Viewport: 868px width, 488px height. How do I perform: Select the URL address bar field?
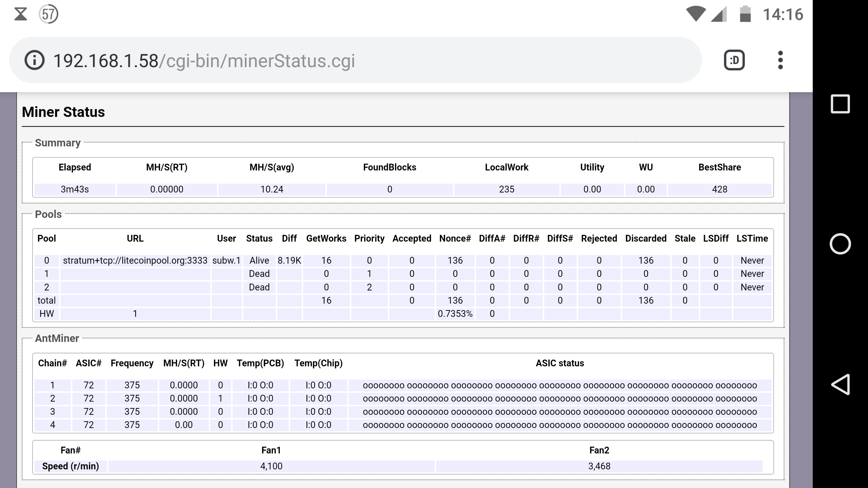click(x=355, y=60)
